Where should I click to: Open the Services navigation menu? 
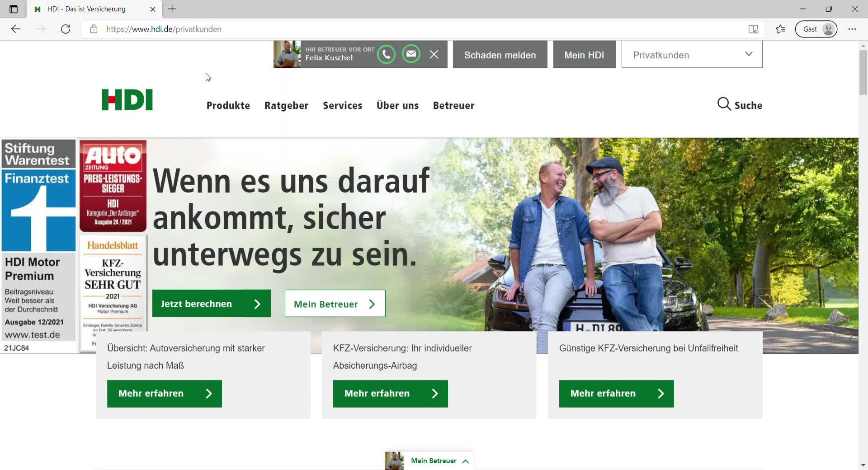(342, 106)
